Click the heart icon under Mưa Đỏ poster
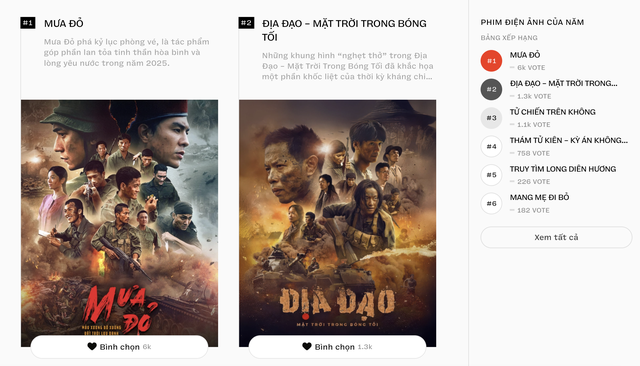Screen dimensions: 640x366 92,346
